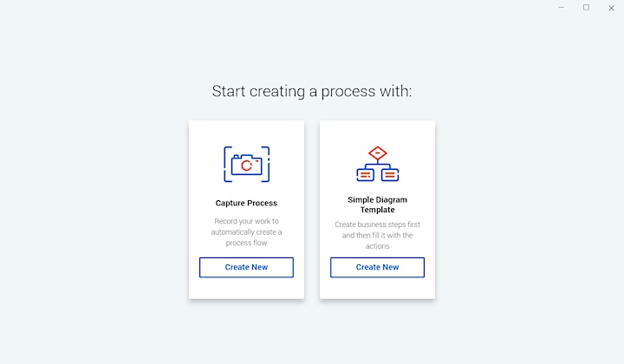
Task: Click the 'process flow' line of the capture description
Action: [x=246, y=243]
